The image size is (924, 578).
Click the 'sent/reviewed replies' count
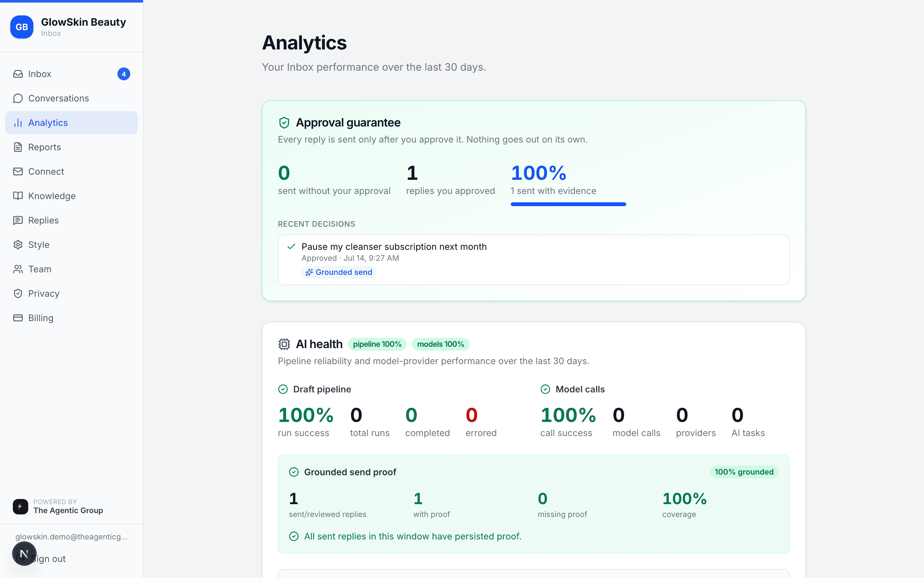293,498
